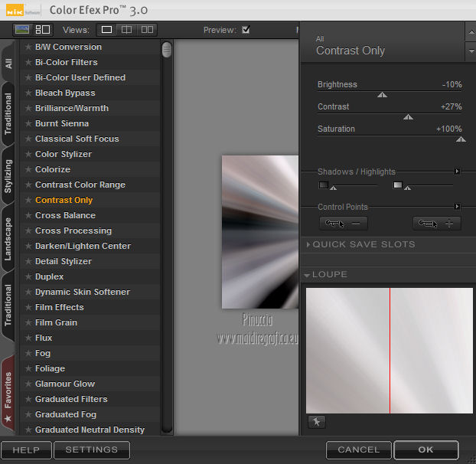Click the highlights protection icon

[398, 185]
